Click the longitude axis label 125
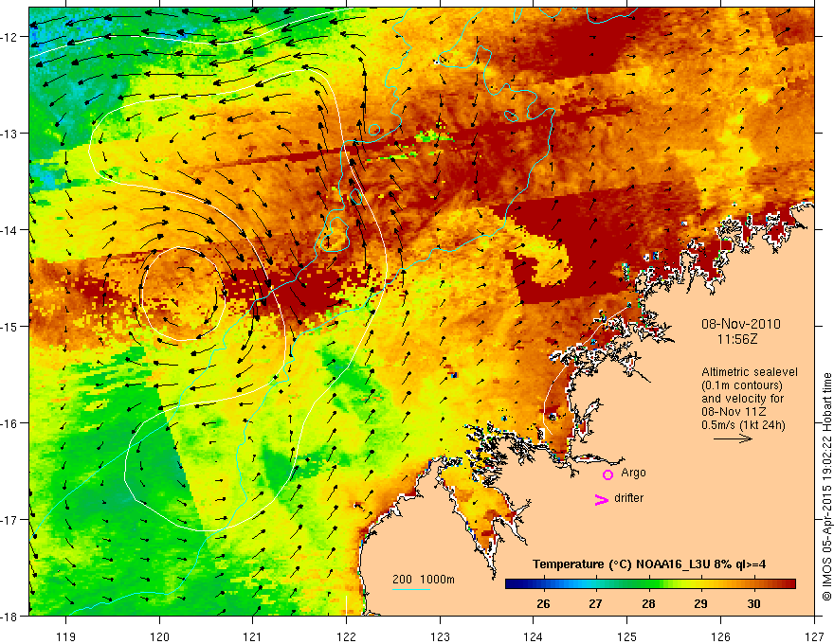 click(x=627, y=636)
